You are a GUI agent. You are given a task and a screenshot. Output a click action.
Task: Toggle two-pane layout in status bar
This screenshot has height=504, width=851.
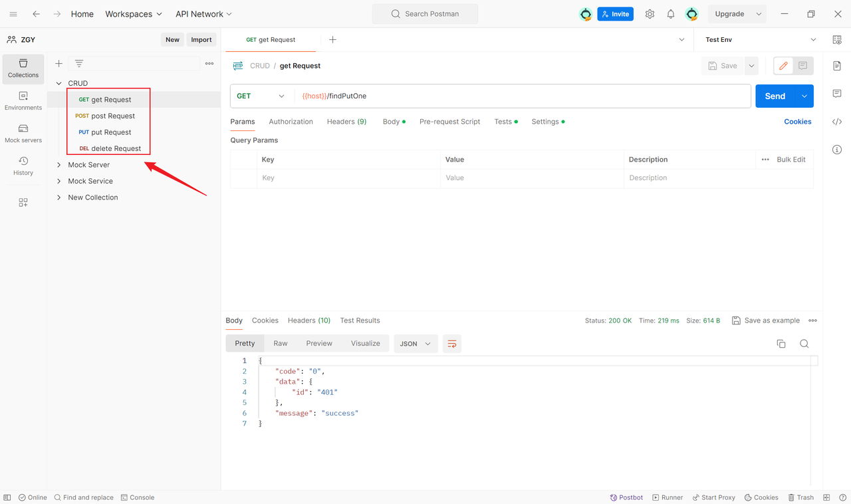tap(826, 497)
